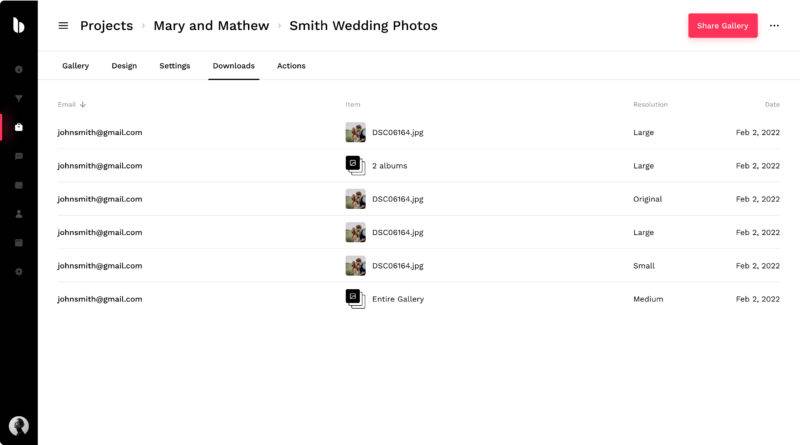Open the Settings tab

click(x=174, y=66)
